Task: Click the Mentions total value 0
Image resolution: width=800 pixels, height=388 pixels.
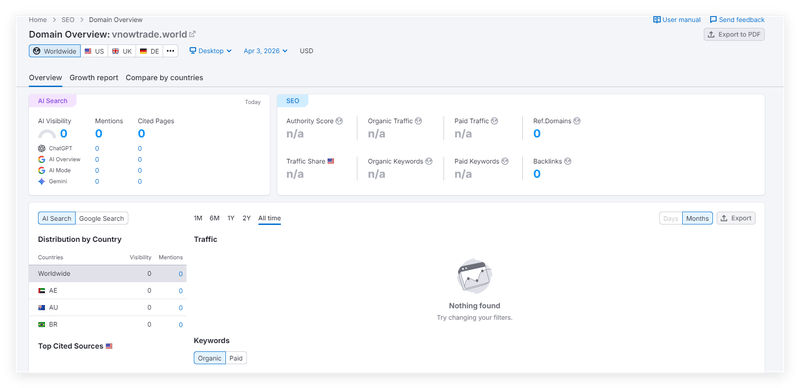Action: (98, 134)
